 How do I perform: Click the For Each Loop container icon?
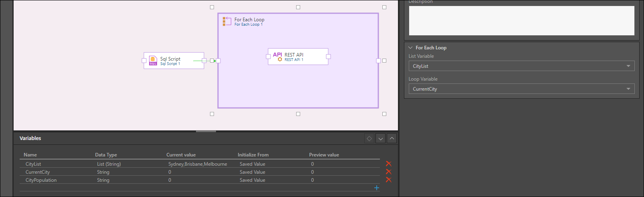click(x=227, y=21)
